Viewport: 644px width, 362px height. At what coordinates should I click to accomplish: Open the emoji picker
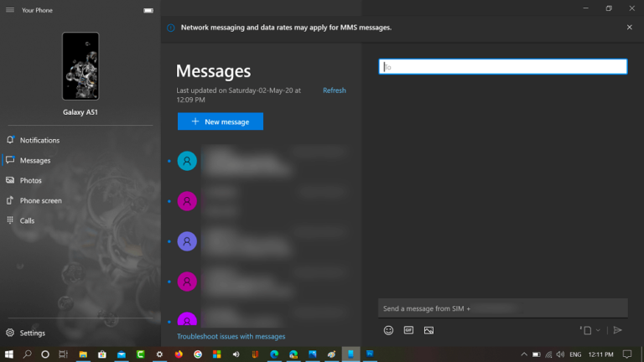click(388, 330)
